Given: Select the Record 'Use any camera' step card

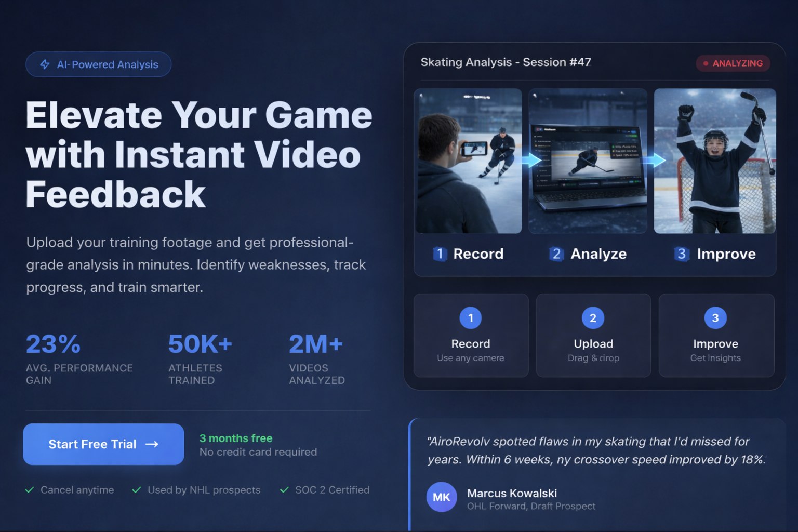Looking at the screenshot, I should click(x=471, y=336).
